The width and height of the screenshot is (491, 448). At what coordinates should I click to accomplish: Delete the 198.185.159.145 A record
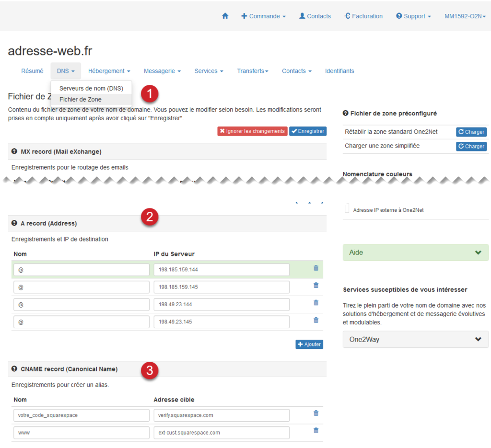316,286
